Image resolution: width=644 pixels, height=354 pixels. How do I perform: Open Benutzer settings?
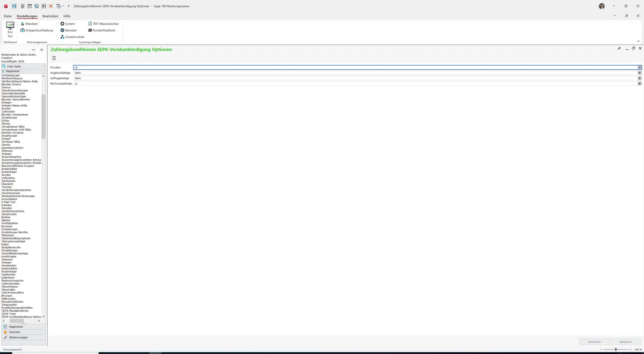[69, 30]
